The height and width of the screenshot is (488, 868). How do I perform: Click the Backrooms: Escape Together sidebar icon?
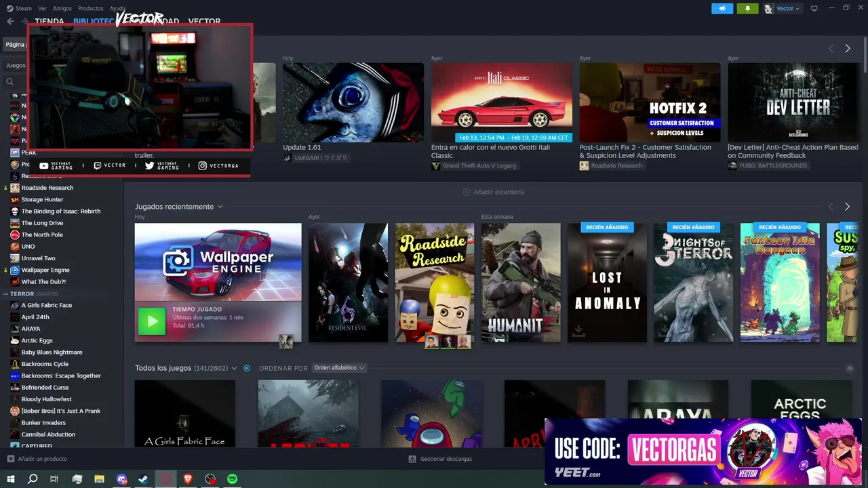(15, 375)
